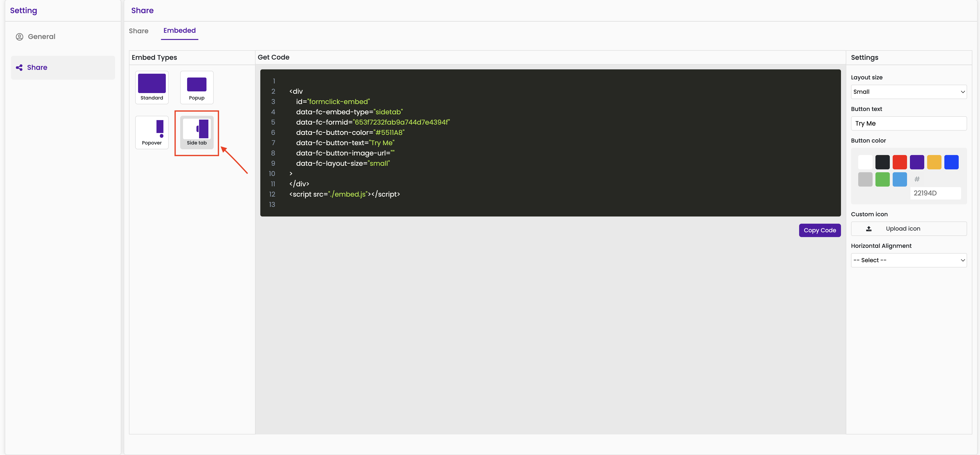Upload a custom icon
This screenshot has height=455, width=980.
coord(908,229)
